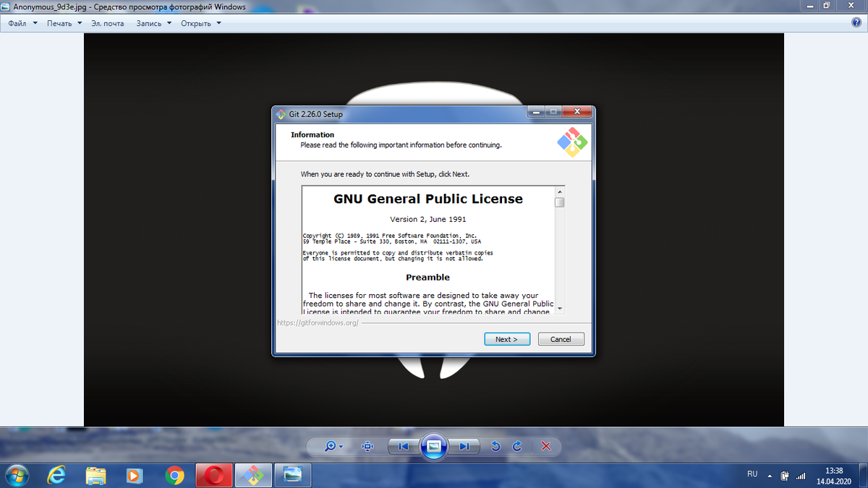Image resolution: width=868 pixels, height=488 pixels.
Task: Click Next in Git Setup
Action: pos(507,339)
